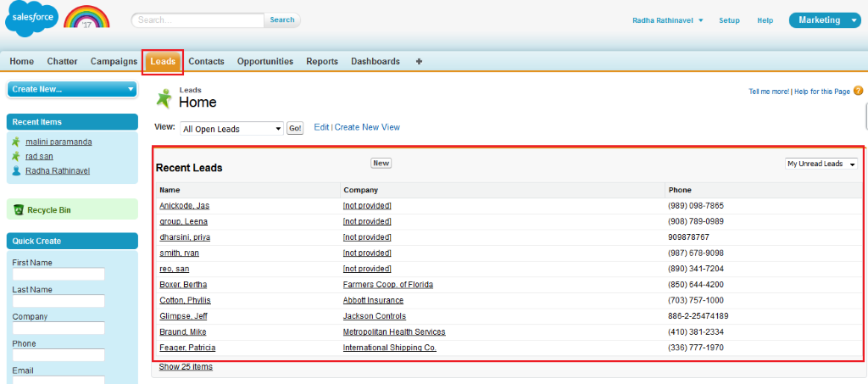The height and width of the screenshot is (384, 868).
Task: Click the Go! button
Action: click(295, 129)
